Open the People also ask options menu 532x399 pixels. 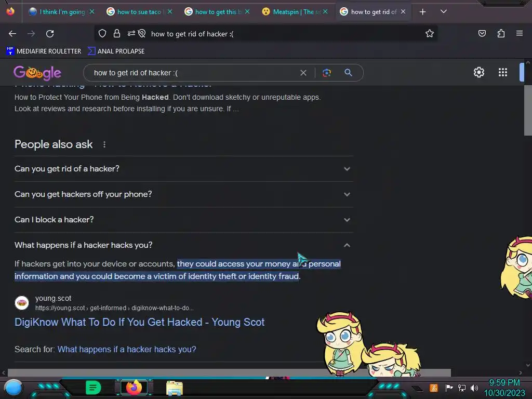[104, 144]
